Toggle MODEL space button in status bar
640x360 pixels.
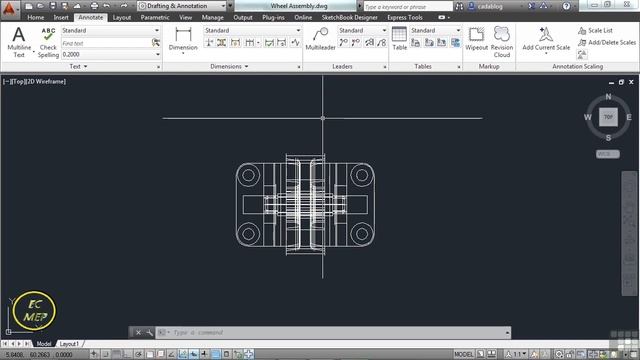pos(463,354)
